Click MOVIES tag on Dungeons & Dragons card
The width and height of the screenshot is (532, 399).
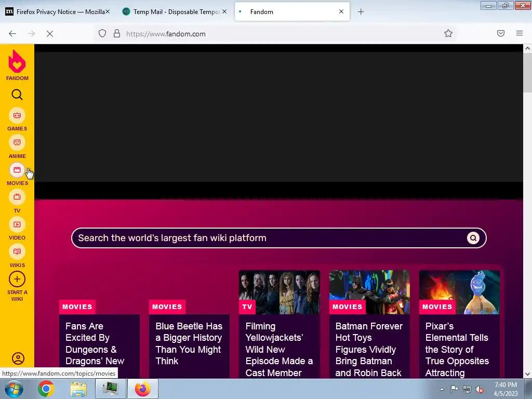[77, 307]
